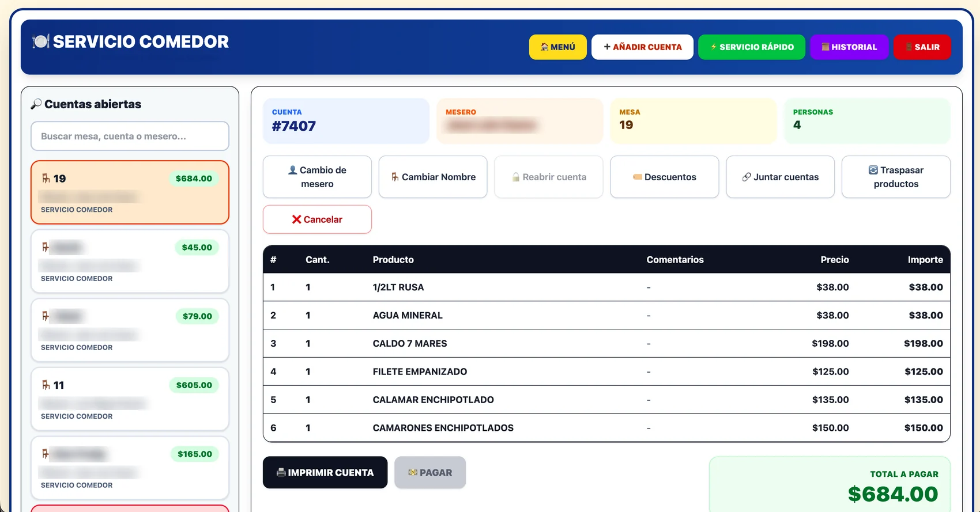980x512 pixels.
Task: Click chair icon on table 11 card
Action: (x=46, y=385)
